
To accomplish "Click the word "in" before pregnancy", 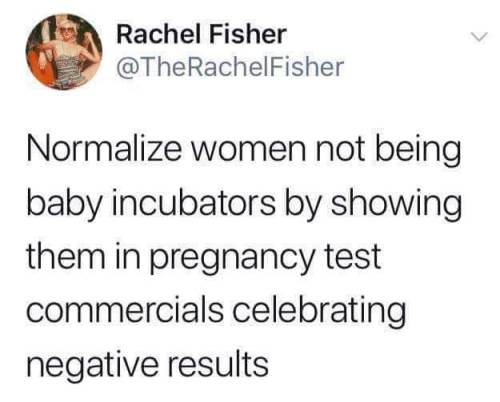I will pos(127,257).
